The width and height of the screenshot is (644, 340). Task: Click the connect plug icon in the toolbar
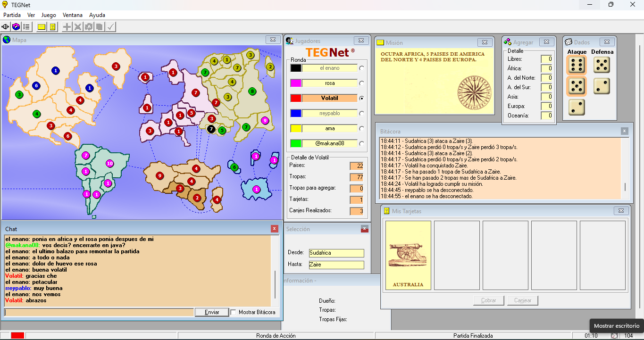(x=6, y=27)
